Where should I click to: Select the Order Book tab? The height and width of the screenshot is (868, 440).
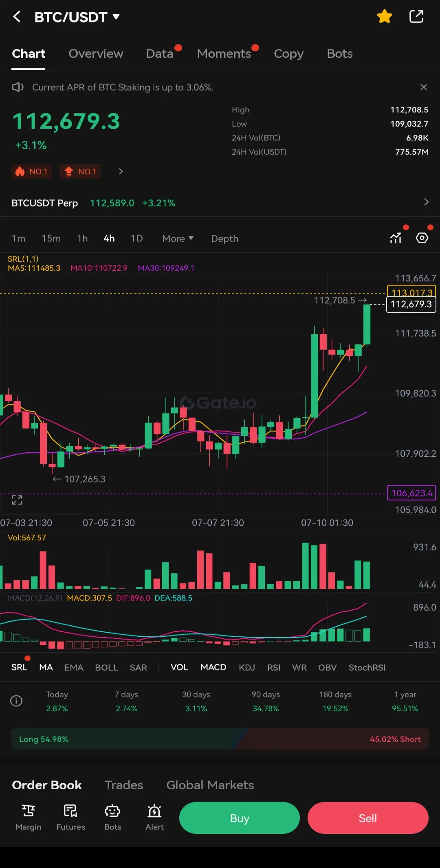[47, 785]
